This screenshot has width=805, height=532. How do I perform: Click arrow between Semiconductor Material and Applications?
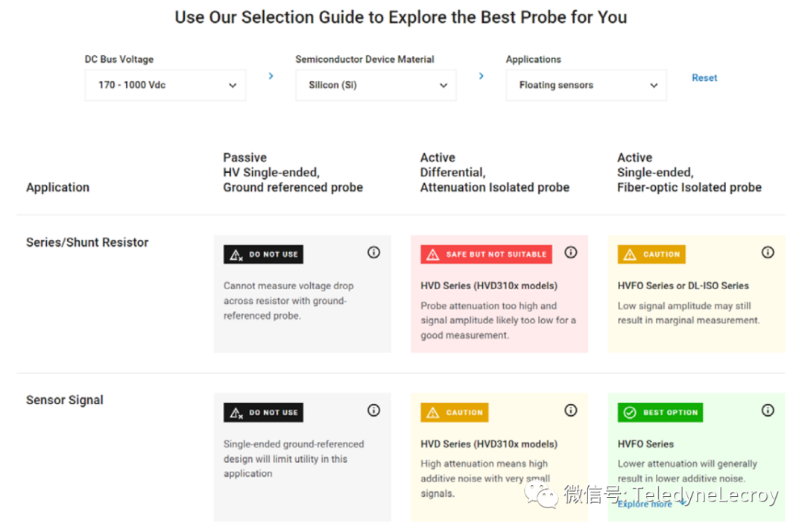[x=482, y=76]
